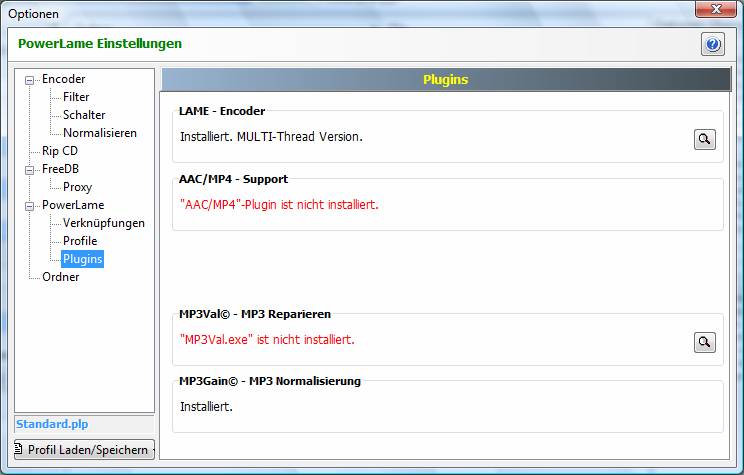
Task: Collapse the PowerLame tree node
Action: 30,206
